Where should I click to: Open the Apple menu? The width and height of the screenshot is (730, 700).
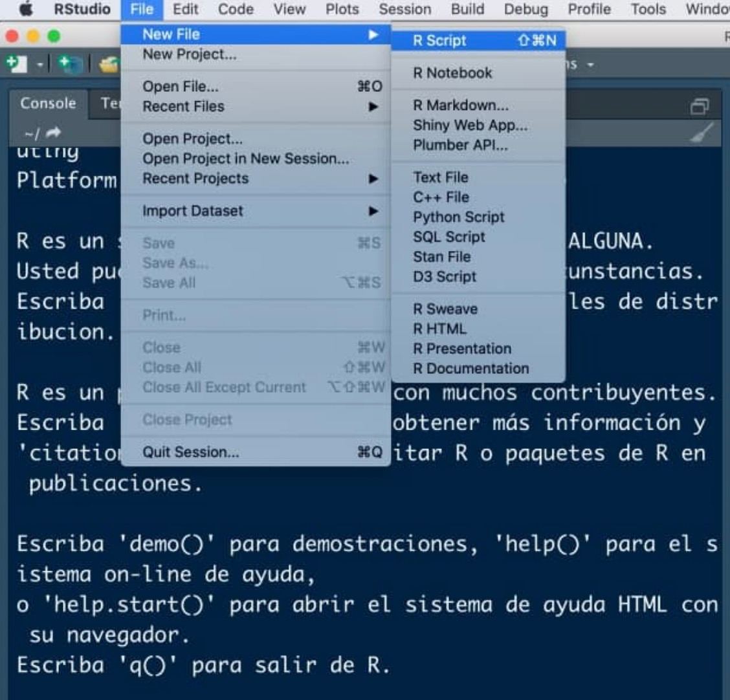(x=25, y=9)
